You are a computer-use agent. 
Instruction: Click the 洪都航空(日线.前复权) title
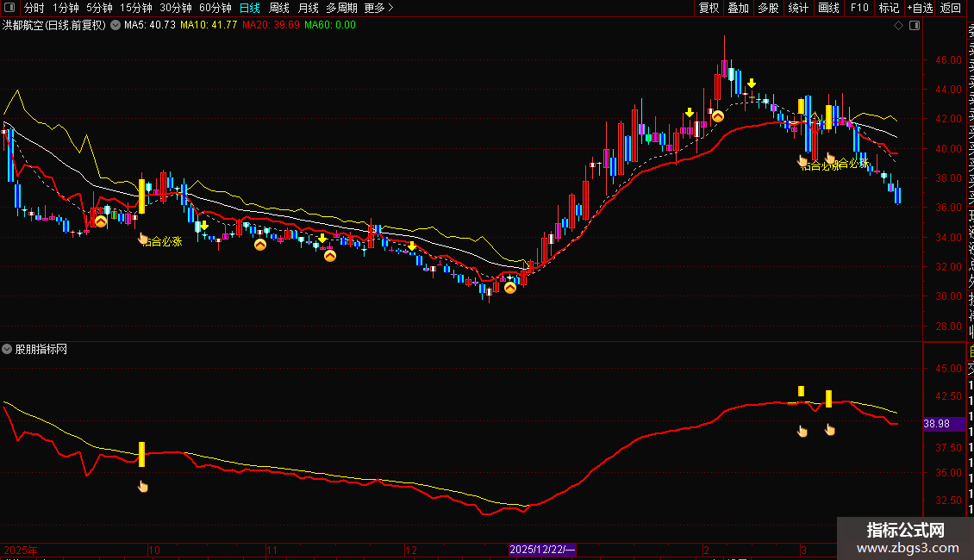54,26
